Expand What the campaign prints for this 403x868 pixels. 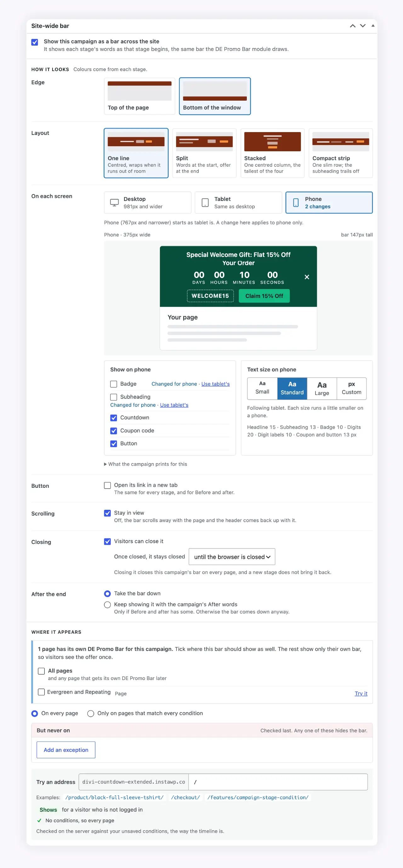pyautogui.click(x=146, y=464)
